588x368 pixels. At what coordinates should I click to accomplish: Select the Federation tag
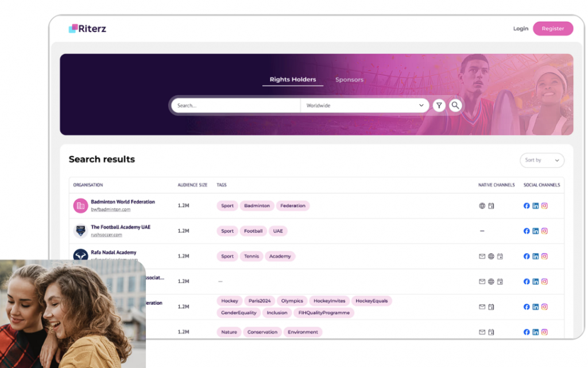tap(293, 206)
